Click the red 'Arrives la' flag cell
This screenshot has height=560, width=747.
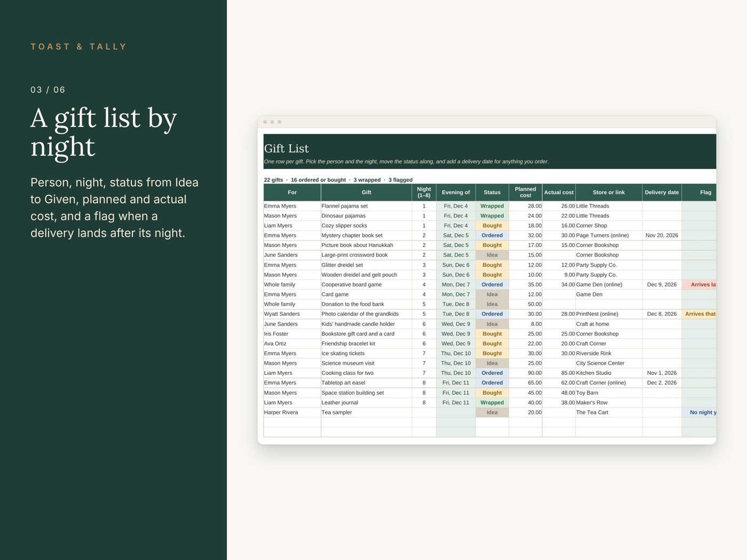tap(699, 285)
